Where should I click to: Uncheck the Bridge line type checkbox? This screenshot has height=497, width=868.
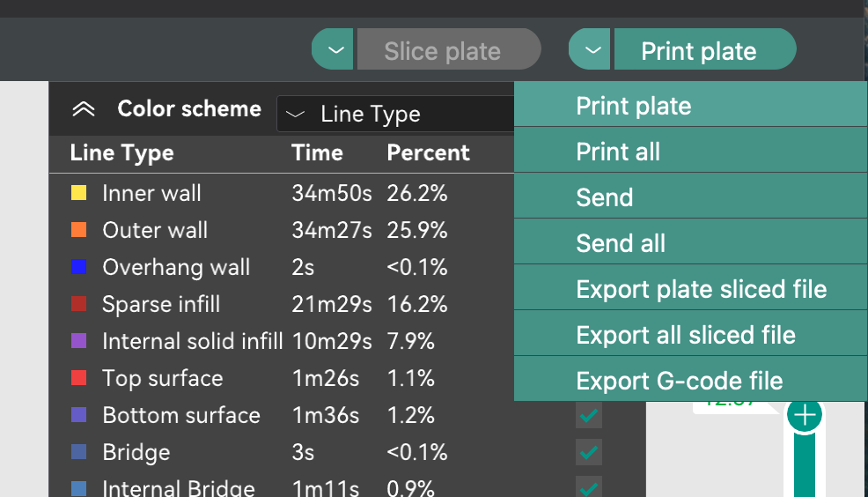pos(588,452)
